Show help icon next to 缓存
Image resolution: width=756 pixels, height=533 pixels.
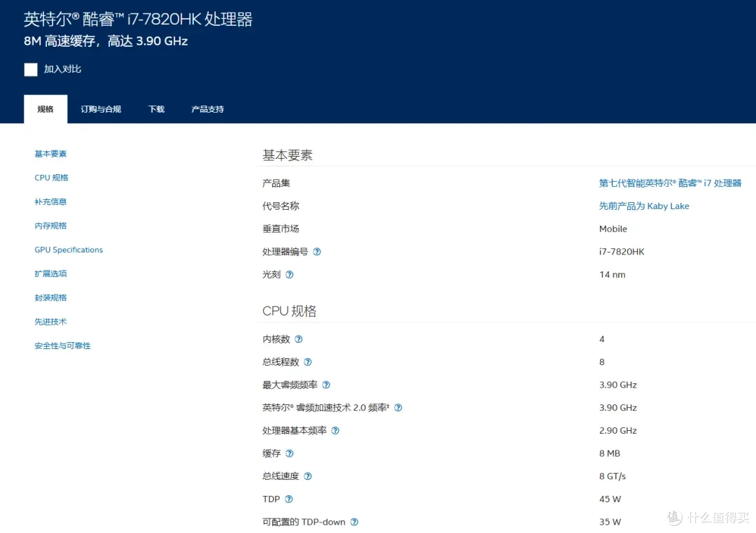(x=289, y=453)
